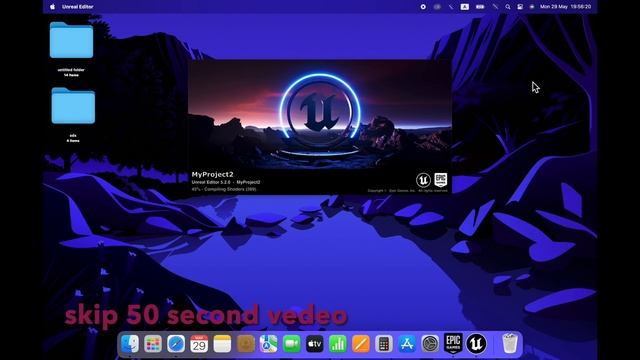Viewport: 640px width, 360px height.
Task: Open Calculator in the Dock
Action: [x=384, y=344]
